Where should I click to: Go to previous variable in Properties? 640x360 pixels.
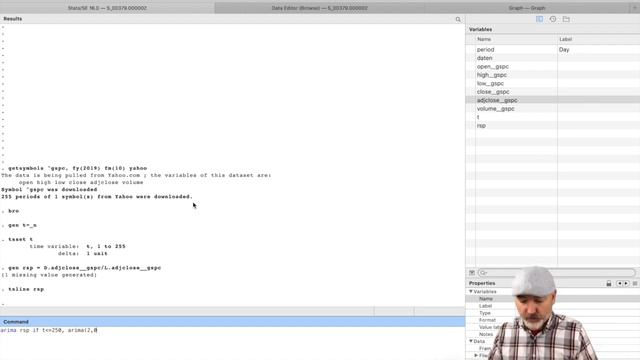click(x=620, y=283)
